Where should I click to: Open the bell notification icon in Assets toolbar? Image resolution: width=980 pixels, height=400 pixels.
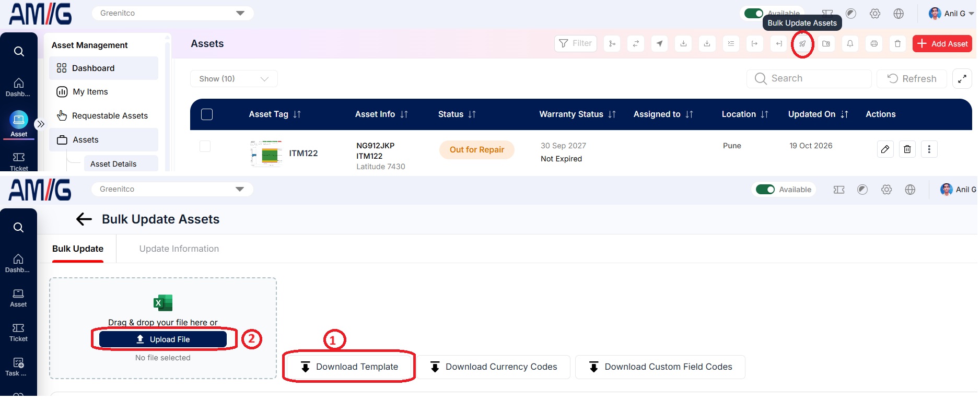[x=850, y=44]
